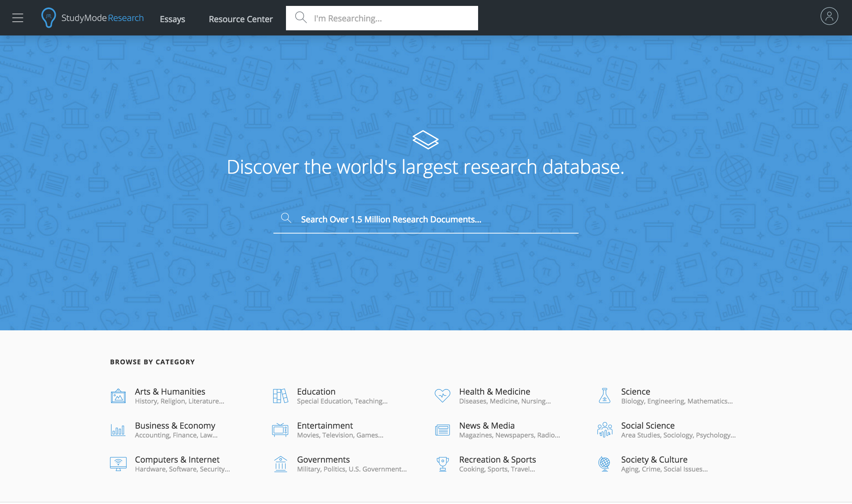Click the stacked layers icon above headline
The width and height of the screenshot is (852, 504).
pyautogui.click(x=426, y=140)
